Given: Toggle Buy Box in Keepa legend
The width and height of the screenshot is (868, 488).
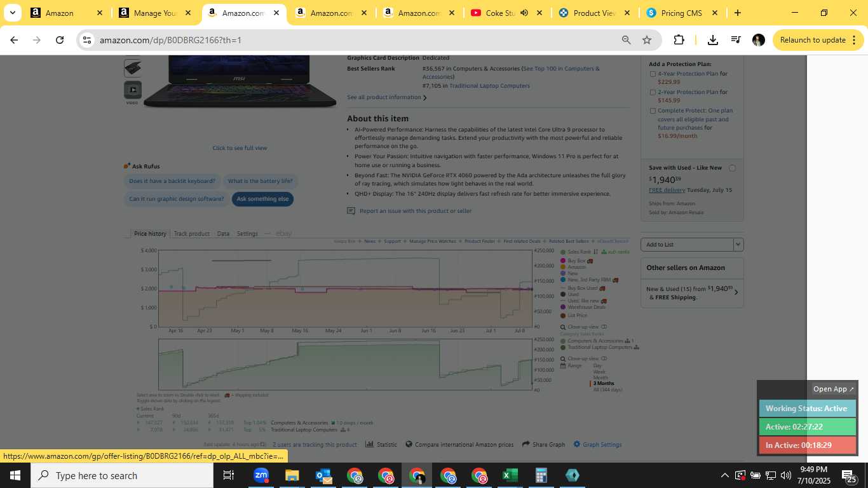Looking at the screenshot, I should tap(576, 261).
